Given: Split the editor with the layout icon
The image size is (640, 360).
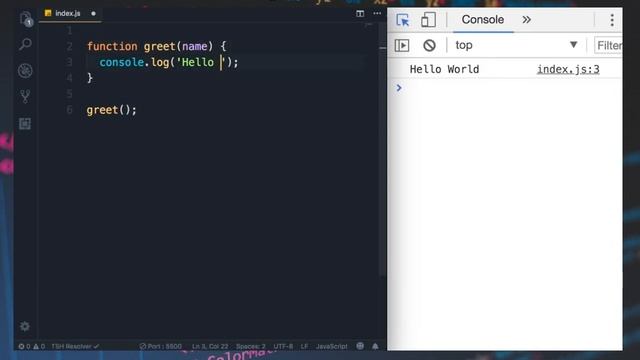Looking at the screenshot, I should point(360,13).
